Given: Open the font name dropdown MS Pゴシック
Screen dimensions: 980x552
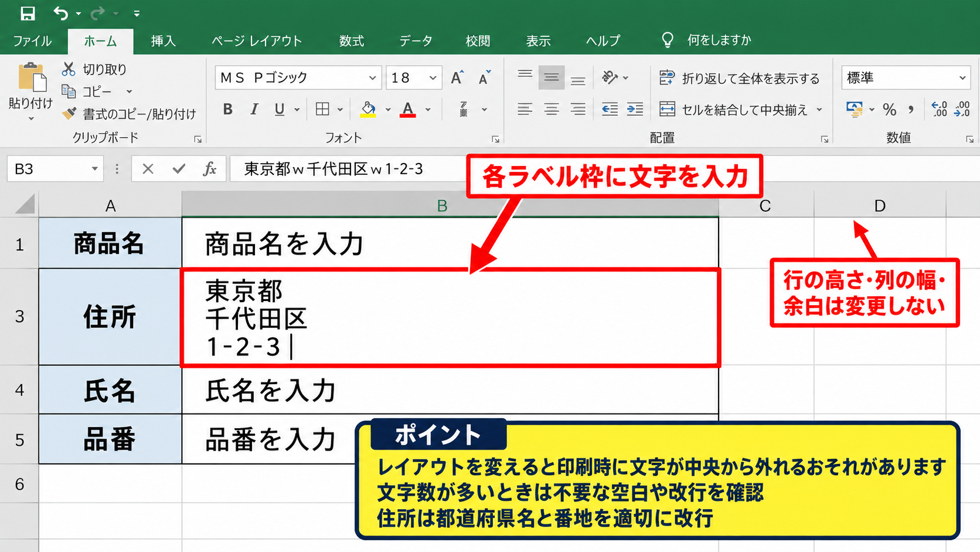Looking at the screenshot, I should click(x=372, y=77).
